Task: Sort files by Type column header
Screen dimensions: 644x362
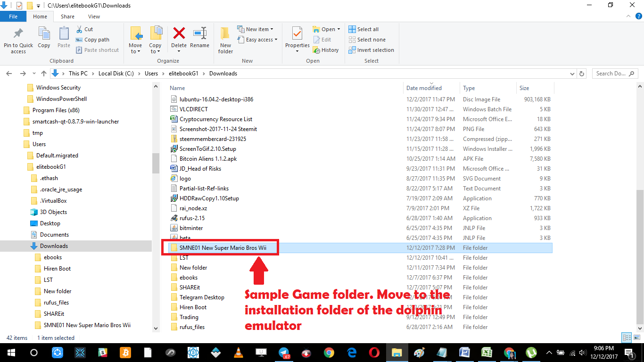Action: pos(488,88)
